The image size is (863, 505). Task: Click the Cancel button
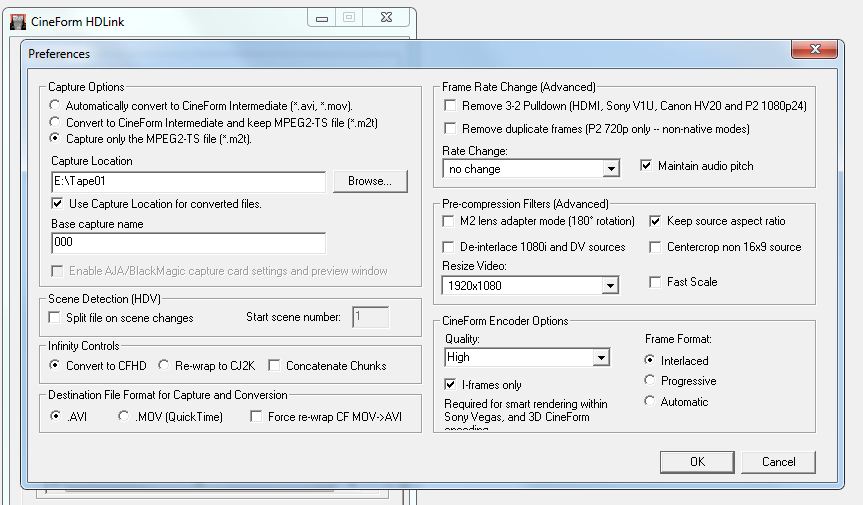778,462
